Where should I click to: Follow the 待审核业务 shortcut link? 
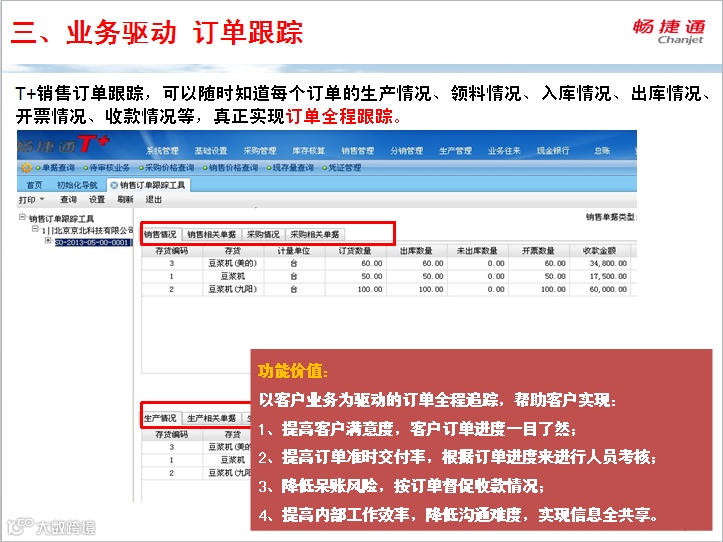(x=109, y=168)
